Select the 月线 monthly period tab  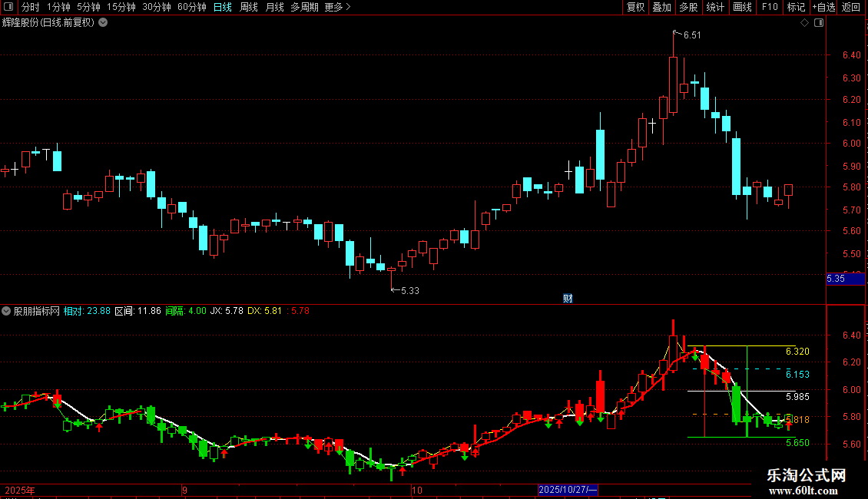click(274, 7)
